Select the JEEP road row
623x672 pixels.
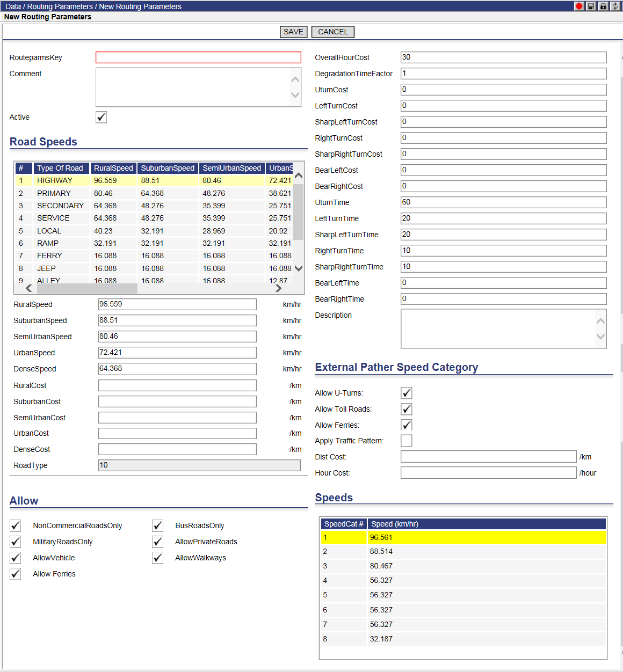[154, 268]
